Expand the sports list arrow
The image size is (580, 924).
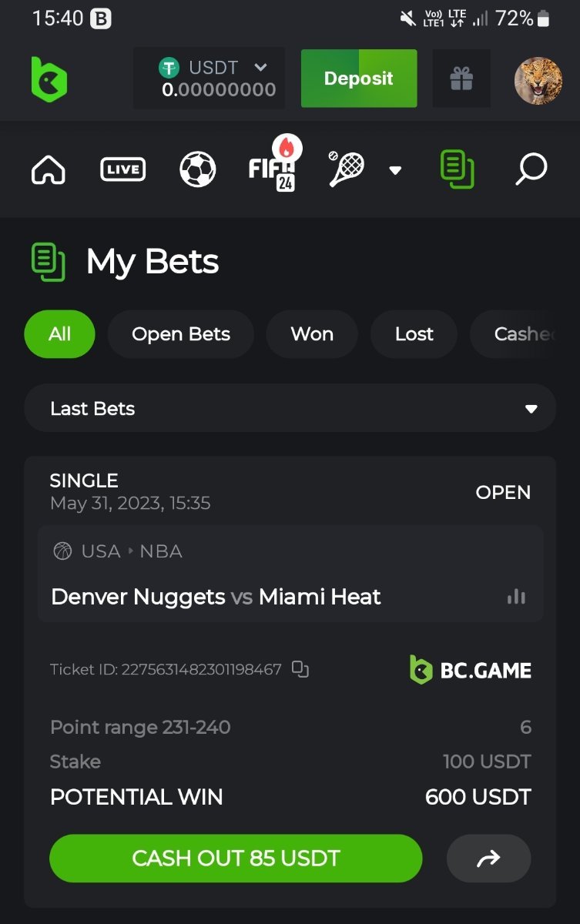395,170
